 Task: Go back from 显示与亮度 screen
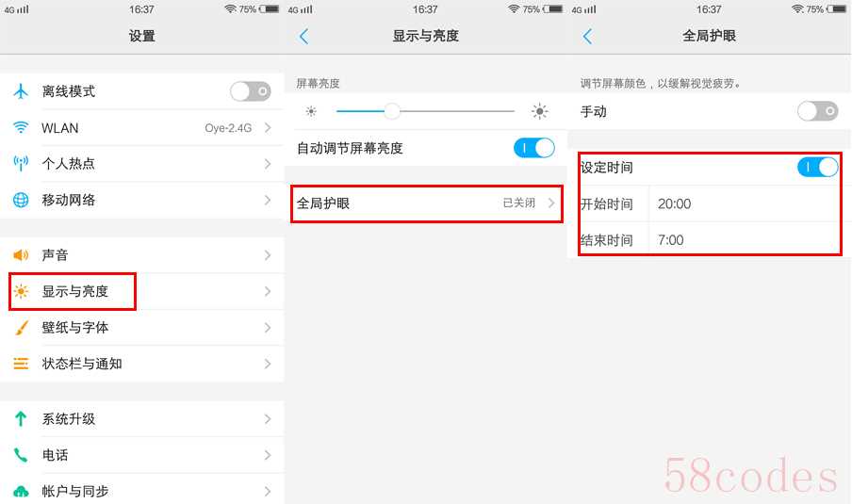[x=303, y=37]
